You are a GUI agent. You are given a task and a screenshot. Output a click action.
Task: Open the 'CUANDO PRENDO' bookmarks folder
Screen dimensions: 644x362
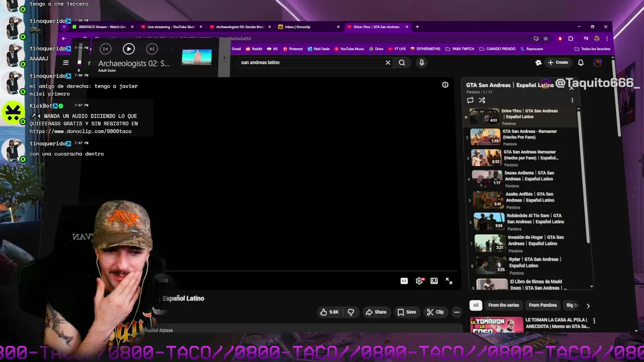tap(497, 49)
